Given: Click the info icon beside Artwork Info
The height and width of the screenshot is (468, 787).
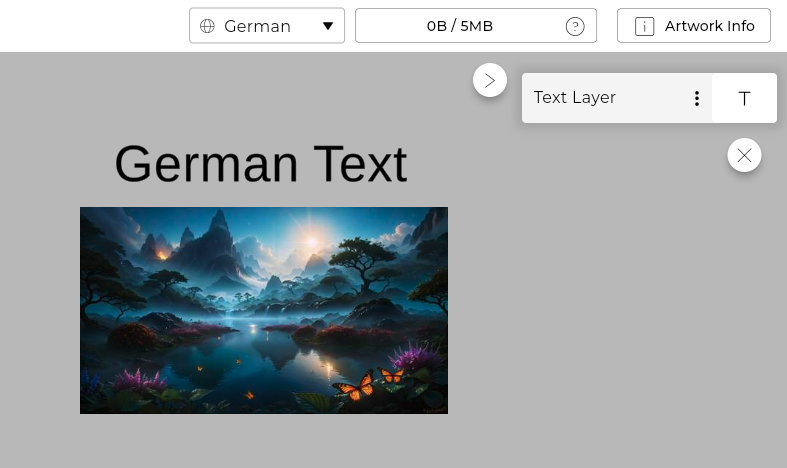Looking at the screenshot, I should pyautogui.click(x=644, y=26).
